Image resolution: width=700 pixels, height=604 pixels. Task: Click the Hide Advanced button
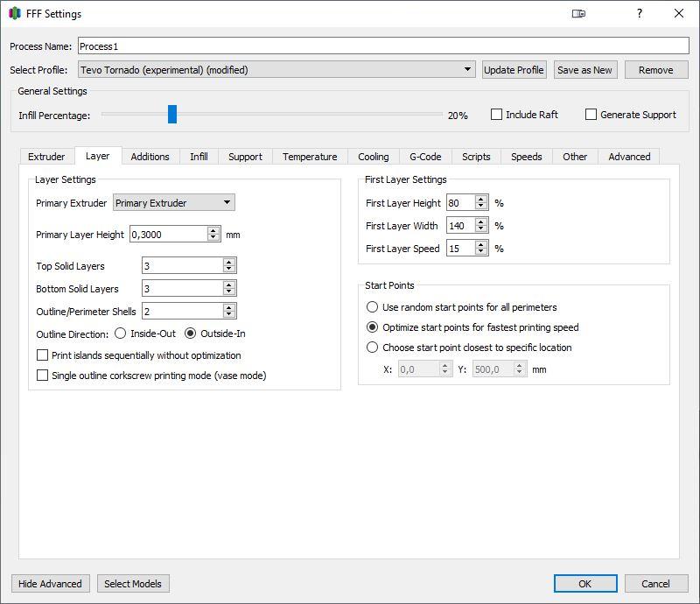click(x=51, y=584)
